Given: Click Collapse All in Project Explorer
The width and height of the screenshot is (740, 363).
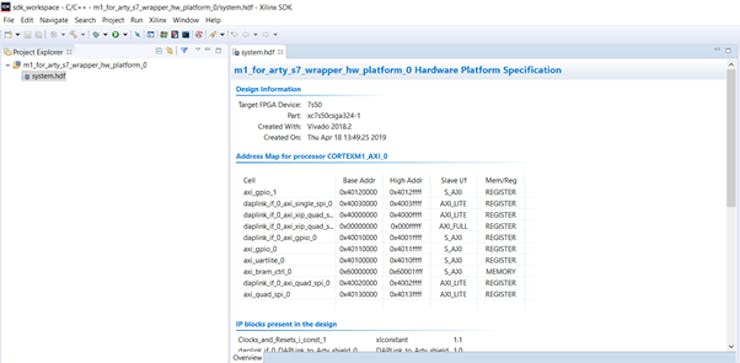Looking at the screenshot, I should click(159, 51).
